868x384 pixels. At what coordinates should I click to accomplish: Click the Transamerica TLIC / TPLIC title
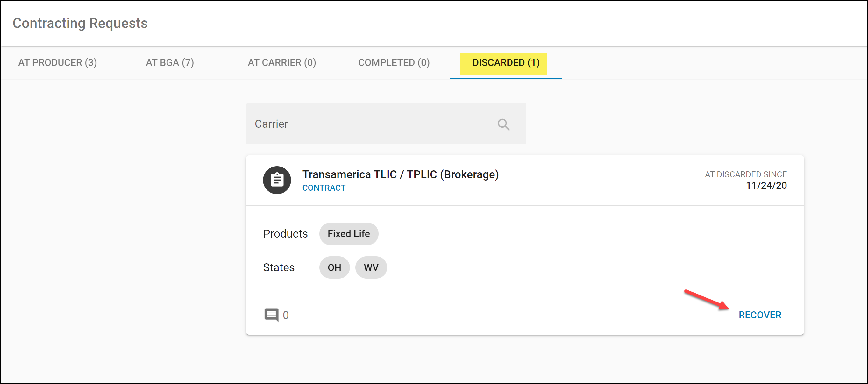(400, 174)
